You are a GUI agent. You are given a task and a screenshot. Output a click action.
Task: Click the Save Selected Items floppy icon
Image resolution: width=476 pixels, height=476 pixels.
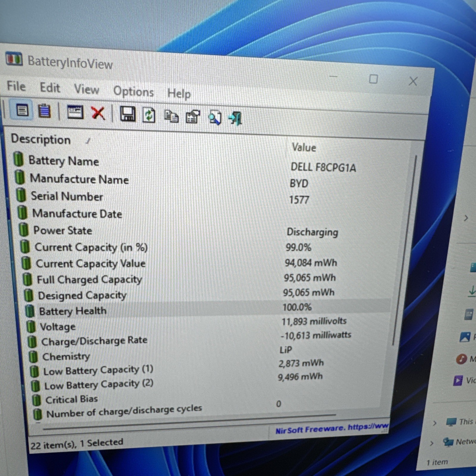(127, 114)
